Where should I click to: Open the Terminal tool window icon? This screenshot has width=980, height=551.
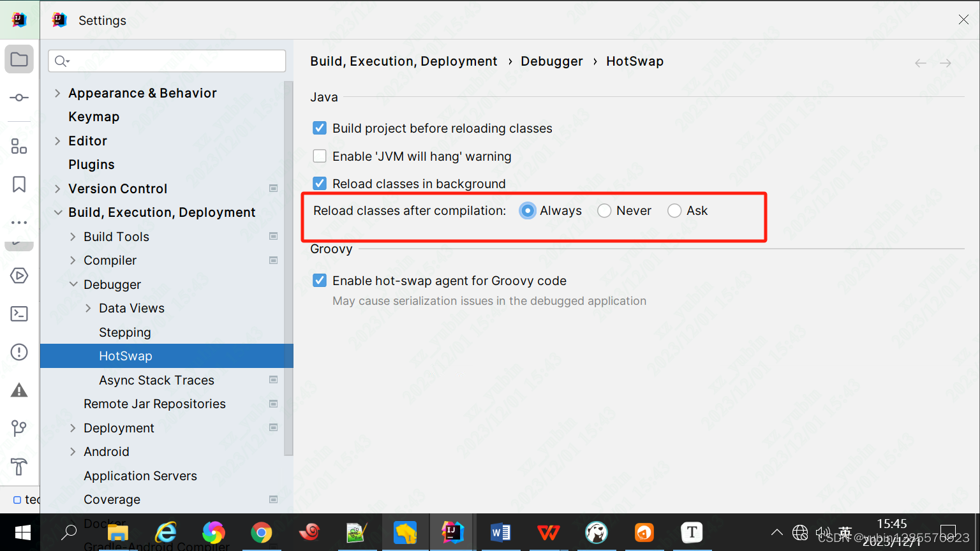(x=19, y=314)
